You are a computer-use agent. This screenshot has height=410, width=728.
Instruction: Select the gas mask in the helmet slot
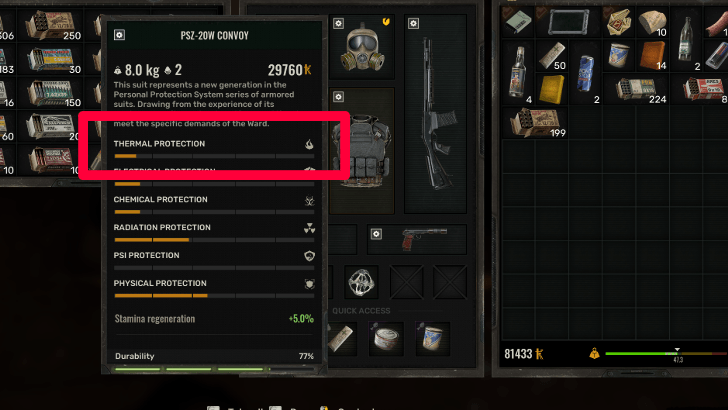[363, 48]
